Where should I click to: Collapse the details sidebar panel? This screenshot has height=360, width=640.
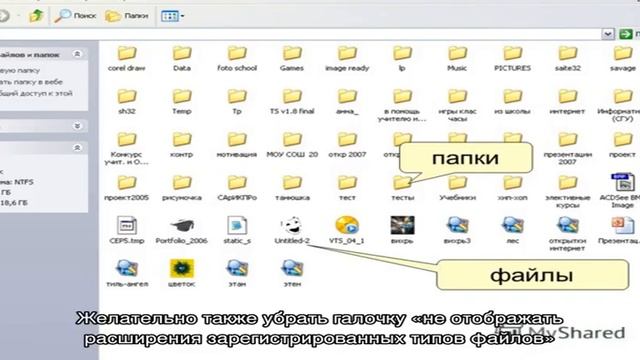pos(77,147)
